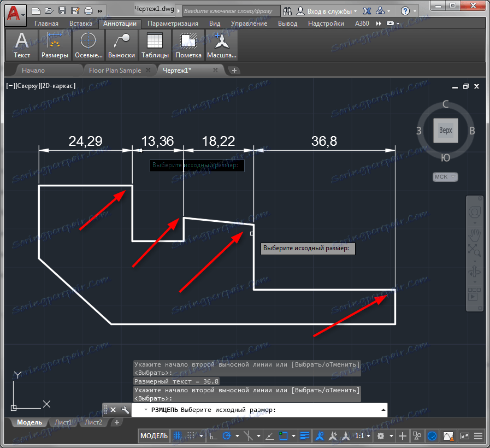Viewport: 490px width, 448px height.
Task: Click the Верх face of the ViewCube
Action: click(445, 131)
